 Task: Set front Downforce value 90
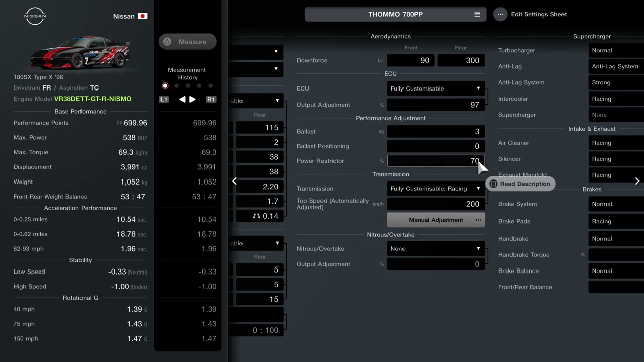coord(411,60)
